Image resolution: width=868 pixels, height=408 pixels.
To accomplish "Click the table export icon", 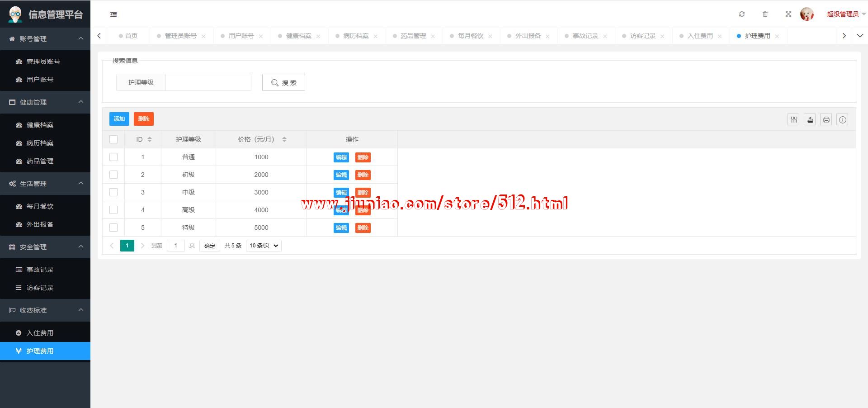I will click(x=810, y=119).
